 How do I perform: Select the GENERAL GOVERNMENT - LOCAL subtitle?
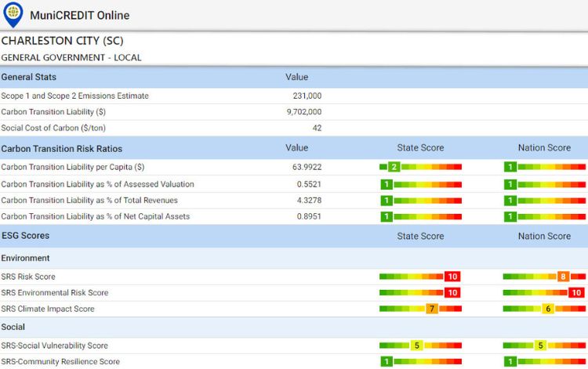click(x=71, y=58)
